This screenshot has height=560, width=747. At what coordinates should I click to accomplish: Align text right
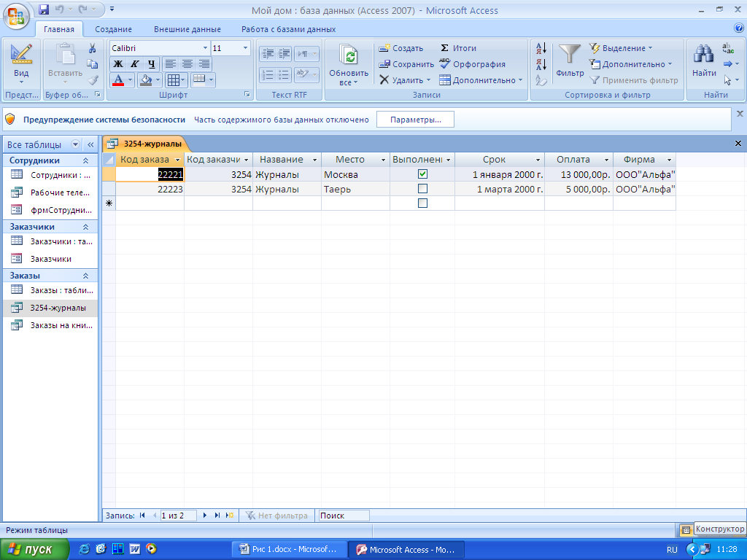[204, 64]
